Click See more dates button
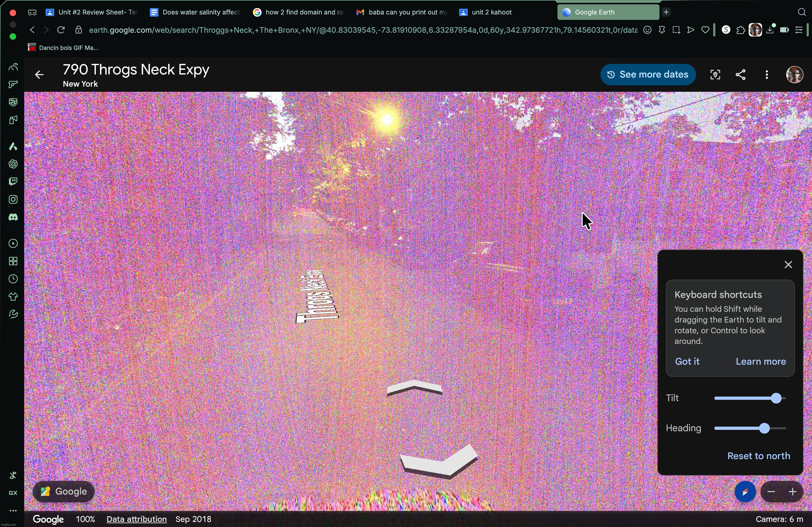This screenshot has width=812, height=527. coord(648,75)
